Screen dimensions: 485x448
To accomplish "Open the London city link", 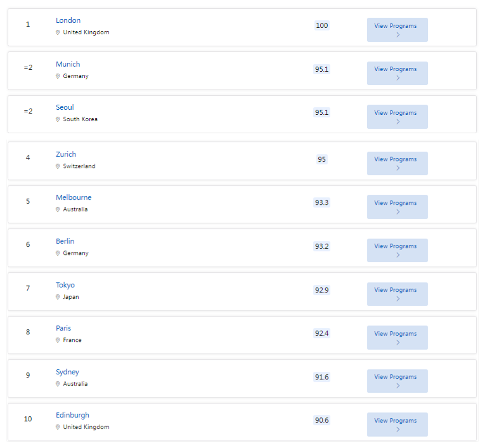I will click(x=68, y=20).
